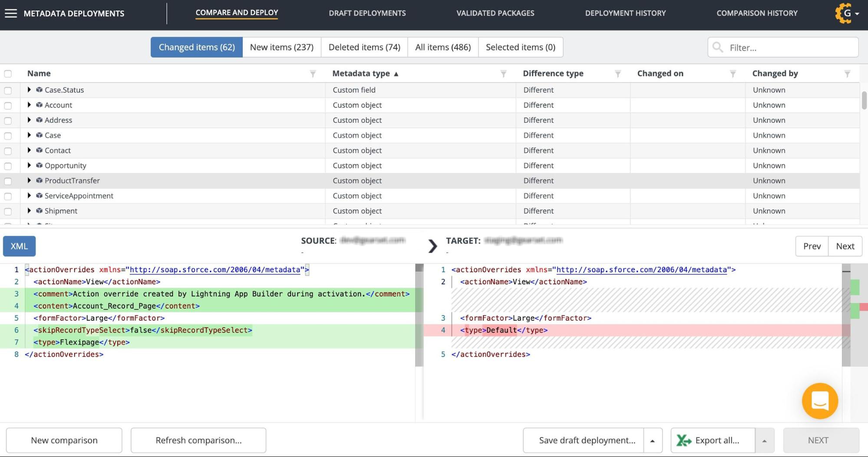Expand the Account tree row
This screenshot has width=868, height=457.
(x=29, y=105)
